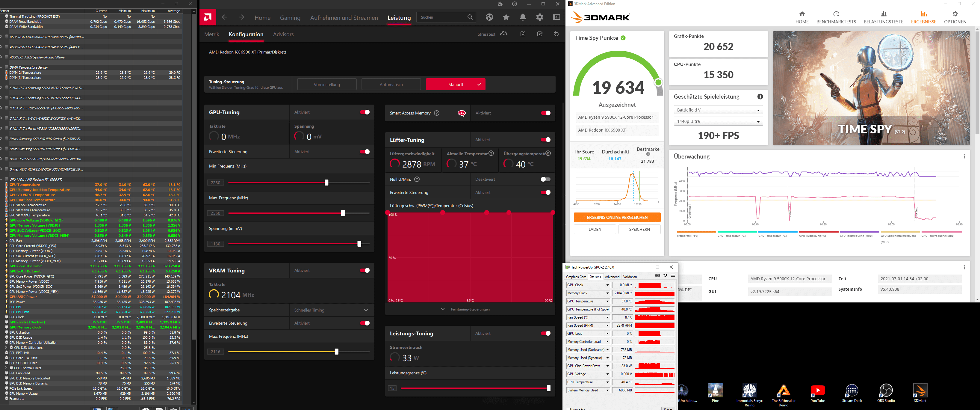Open GPU Clock sensor dropdown in GPU-Z
The image size is (980, 410).
click(607, 285)
